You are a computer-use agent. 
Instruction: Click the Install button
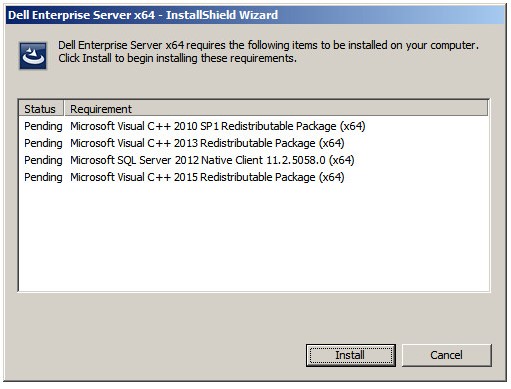[351, 355]
